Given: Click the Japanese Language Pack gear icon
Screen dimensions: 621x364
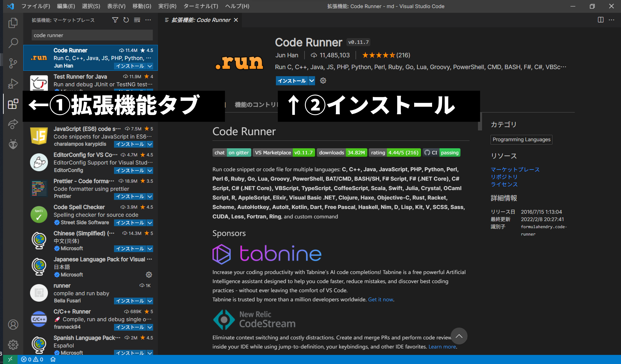Looking at the screenshot, I should [149, 275].
